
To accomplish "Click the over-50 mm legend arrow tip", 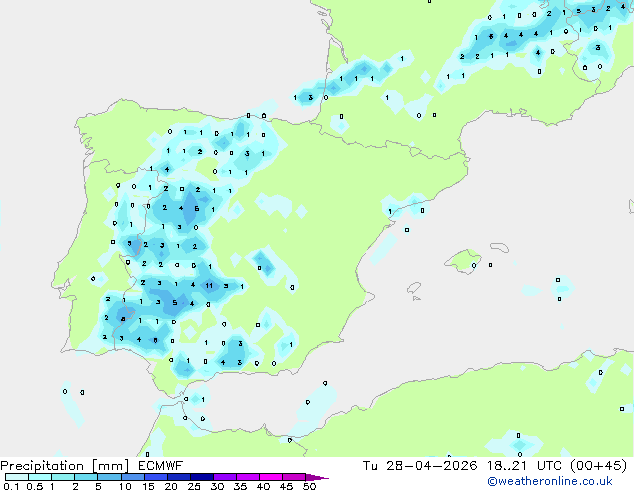I will click(x=317, y=477).
